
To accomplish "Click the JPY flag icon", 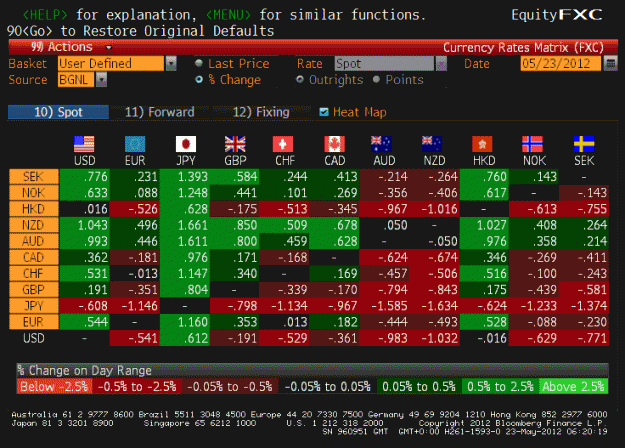I will (186, 144).
